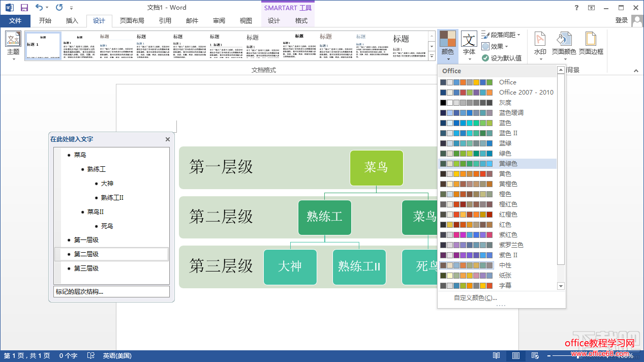644x362 pixels.
Task: Click the 水印 watermark icon
Action: pos(540,43)
